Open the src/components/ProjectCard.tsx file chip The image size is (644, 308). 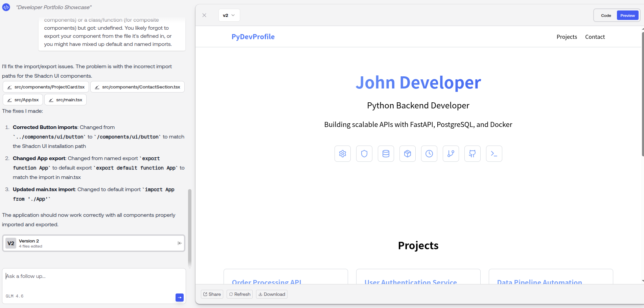click(x=46, y=87)
